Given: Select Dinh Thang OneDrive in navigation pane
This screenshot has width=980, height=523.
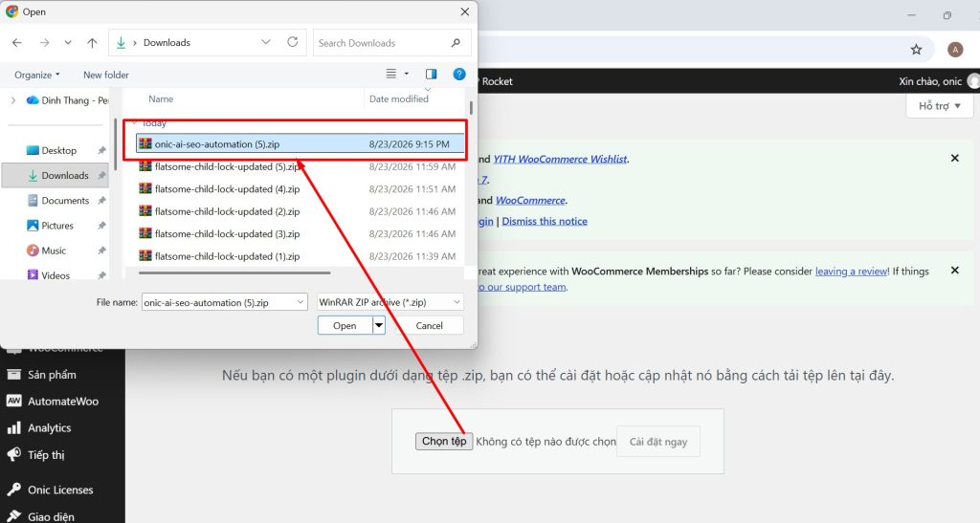Looking at the screenshot, I should click(x=67, y=99).
